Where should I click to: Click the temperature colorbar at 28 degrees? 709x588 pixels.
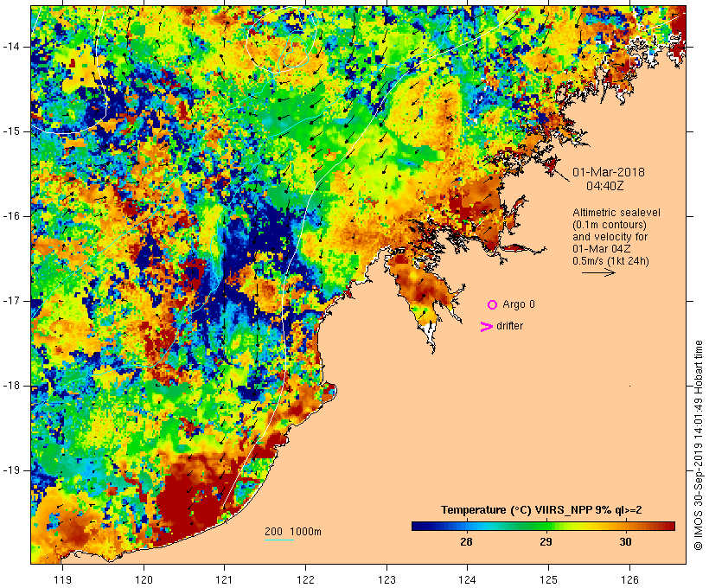point(466,526)
